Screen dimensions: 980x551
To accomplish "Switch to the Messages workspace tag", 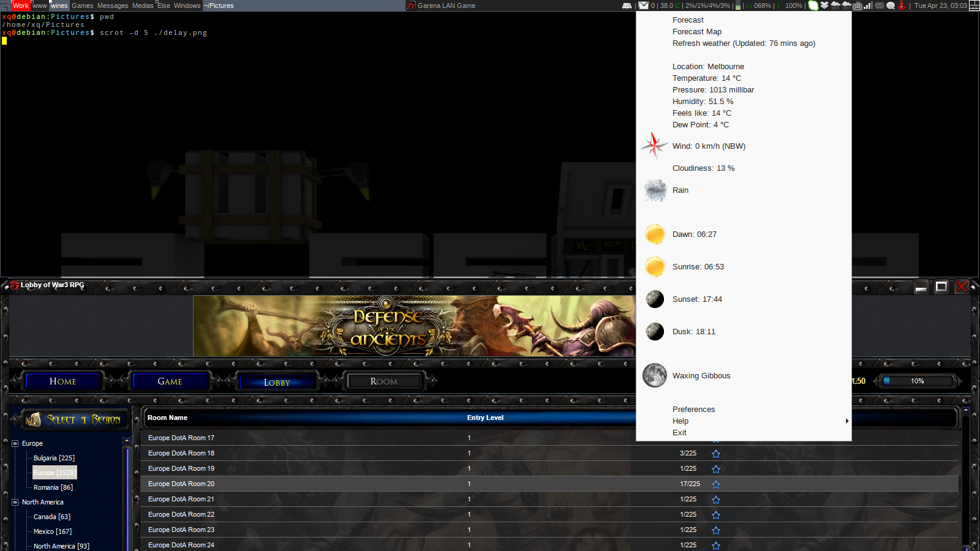I will tap(113, 6).
